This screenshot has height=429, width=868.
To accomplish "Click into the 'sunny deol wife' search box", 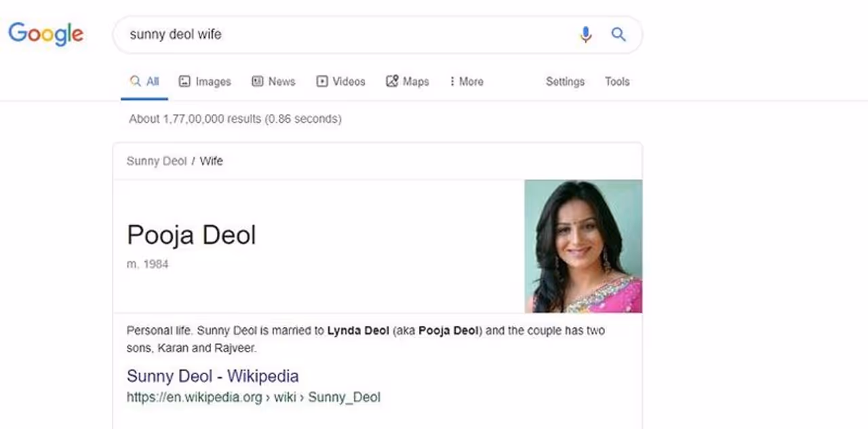I will [339, 35].
